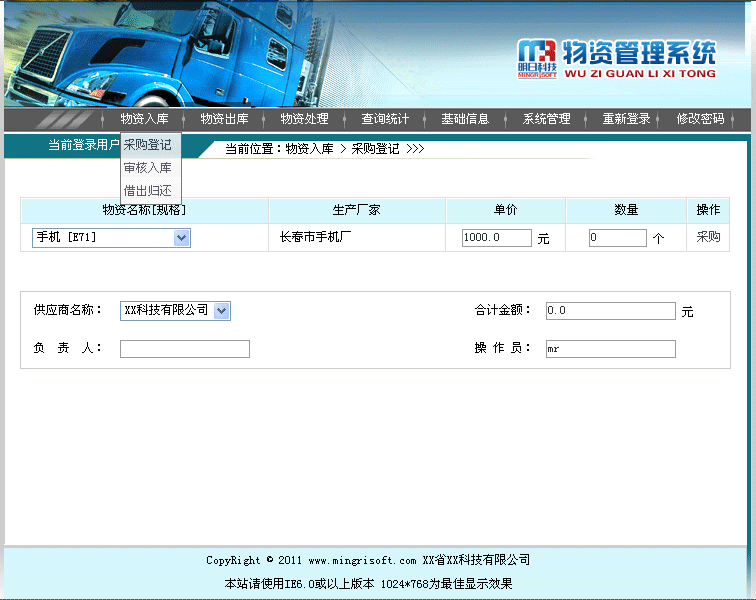
Task: Click the 数量 quantity input field
Action: coord(618,238)
